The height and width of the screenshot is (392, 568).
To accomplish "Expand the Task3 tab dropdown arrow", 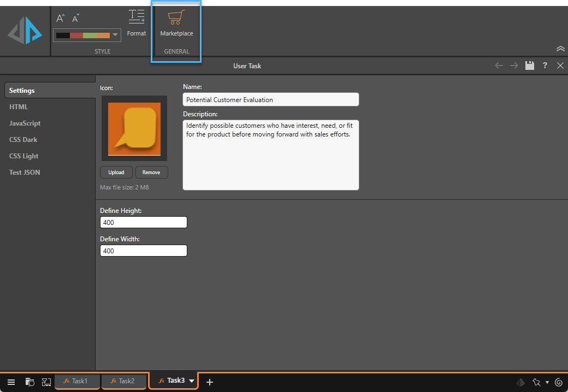I will tap(192, 381).
